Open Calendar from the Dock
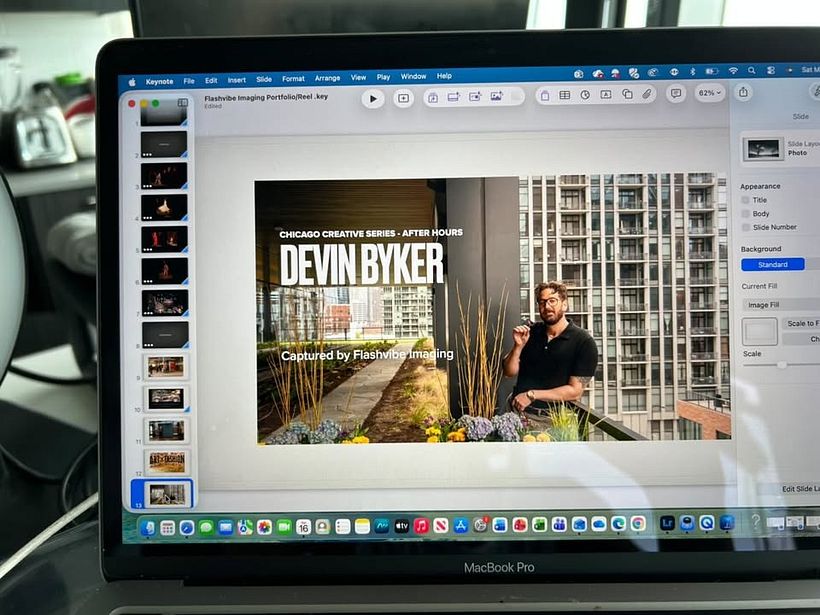This screenshot has width=820, height=615. 303,527
